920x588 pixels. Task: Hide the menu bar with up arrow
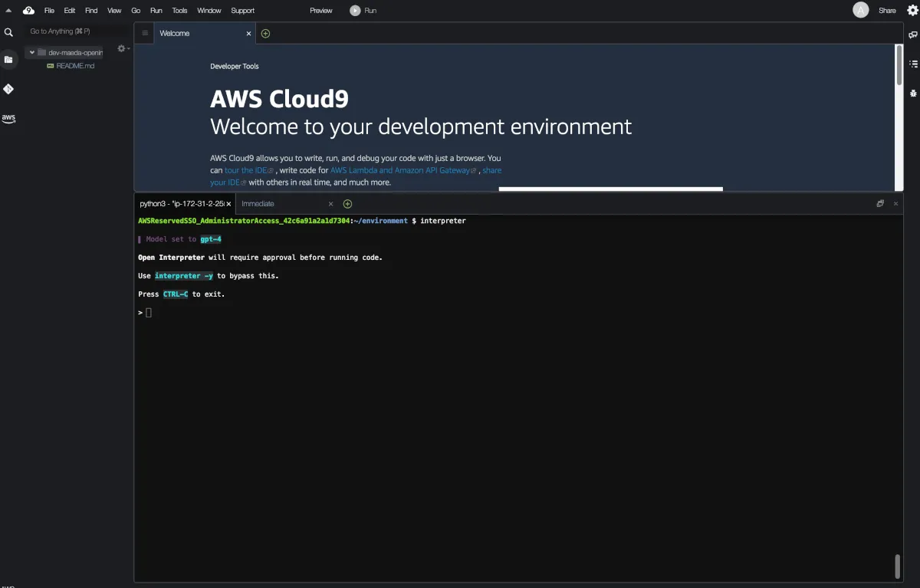8,10
